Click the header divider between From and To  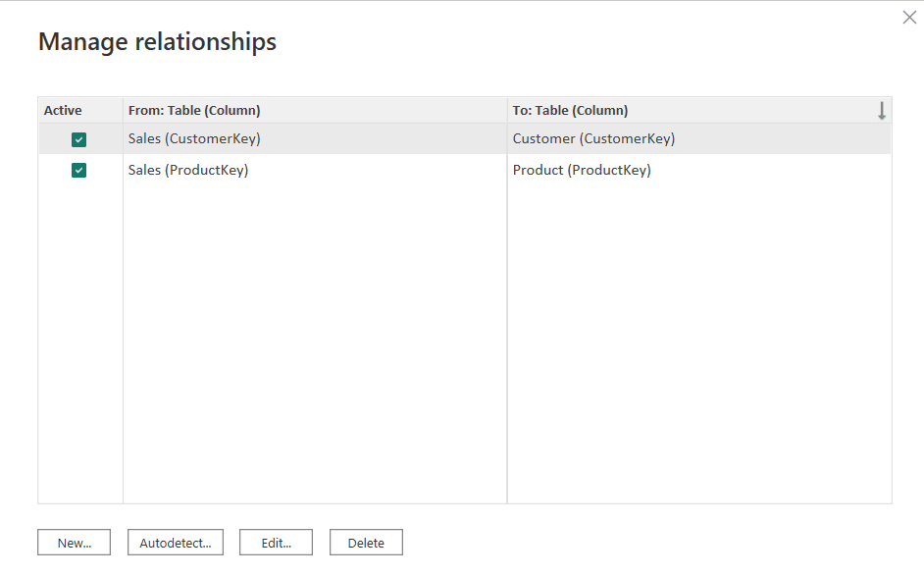point(507,111)
